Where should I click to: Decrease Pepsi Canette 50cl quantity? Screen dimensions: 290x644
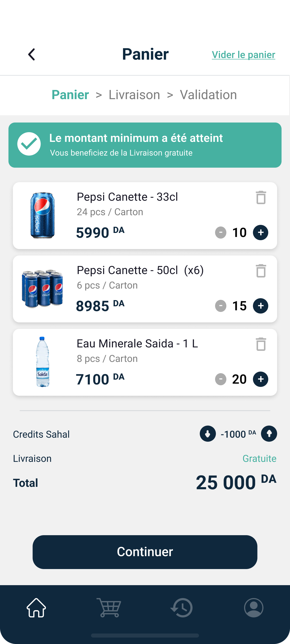[221, 306]
